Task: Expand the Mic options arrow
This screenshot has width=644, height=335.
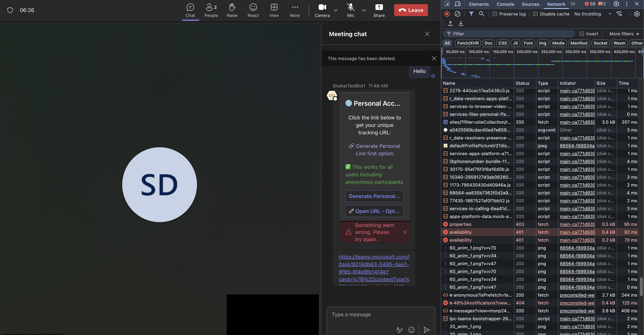Action: 364,10
